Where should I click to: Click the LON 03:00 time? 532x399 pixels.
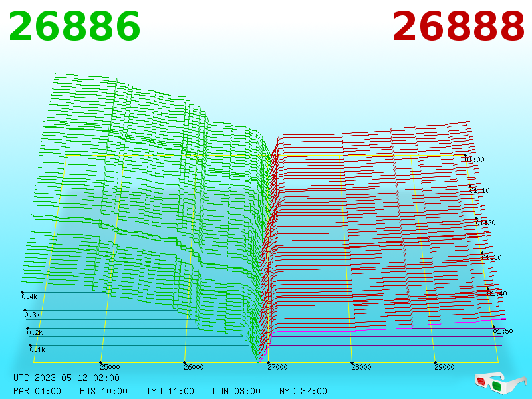pyautogui.click(x=237, y=391)
